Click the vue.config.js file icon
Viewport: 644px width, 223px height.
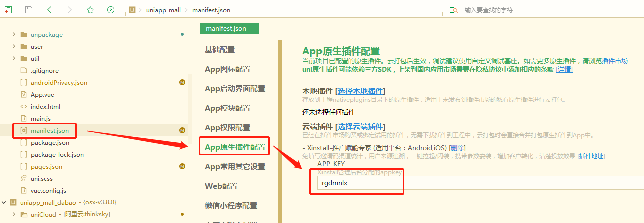[23, 191]
